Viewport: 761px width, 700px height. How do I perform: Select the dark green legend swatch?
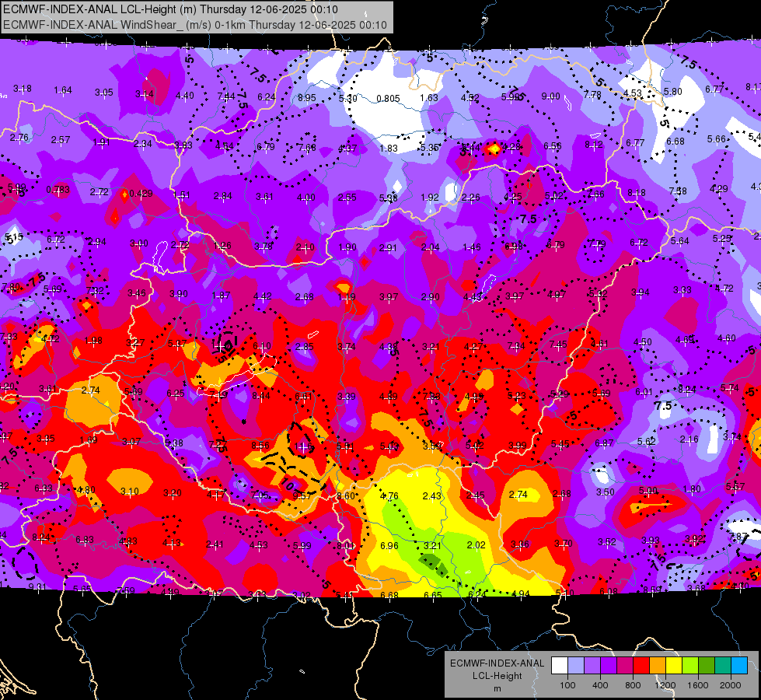tap(707, 666)
